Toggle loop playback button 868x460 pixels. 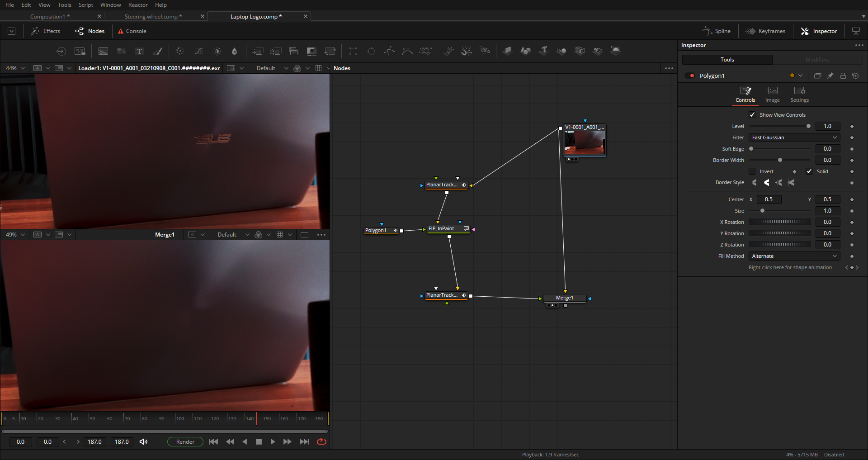(321, 441)
